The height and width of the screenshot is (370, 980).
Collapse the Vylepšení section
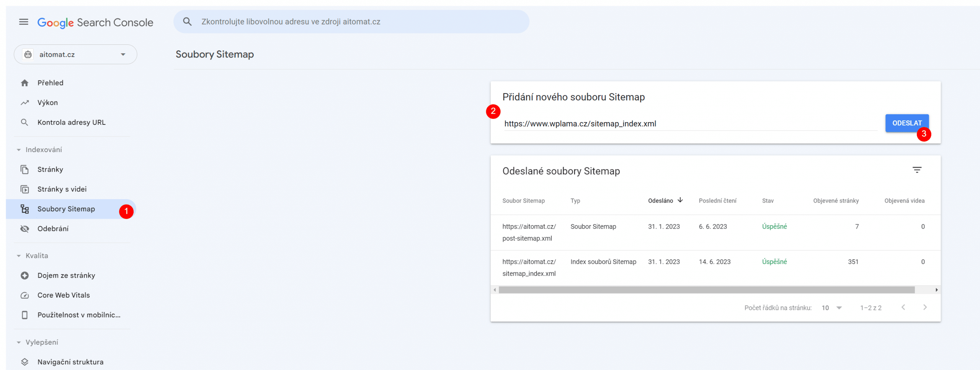(19, 342)
